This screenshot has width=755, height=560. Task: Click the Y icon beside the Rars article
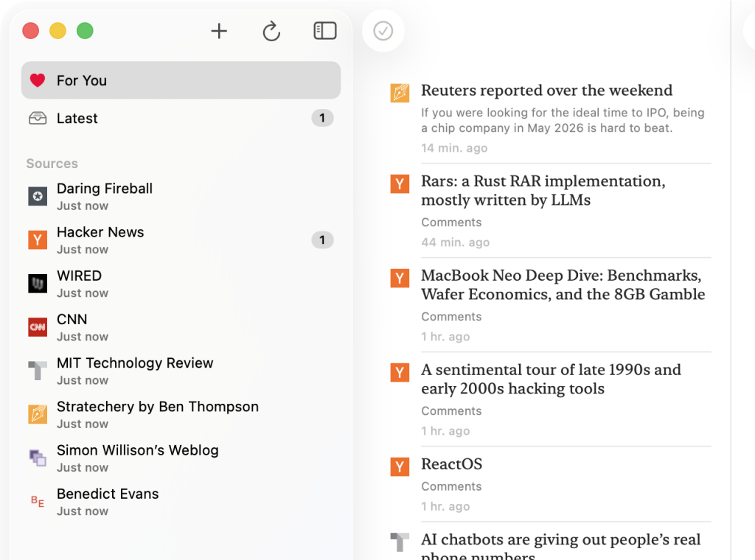click(400, 183)
